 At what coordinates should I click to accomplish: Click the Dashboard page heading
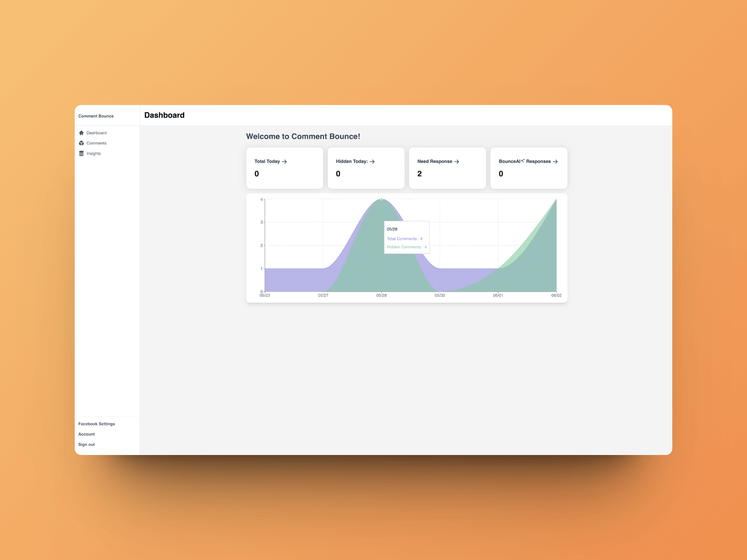[x=164, y=115]
